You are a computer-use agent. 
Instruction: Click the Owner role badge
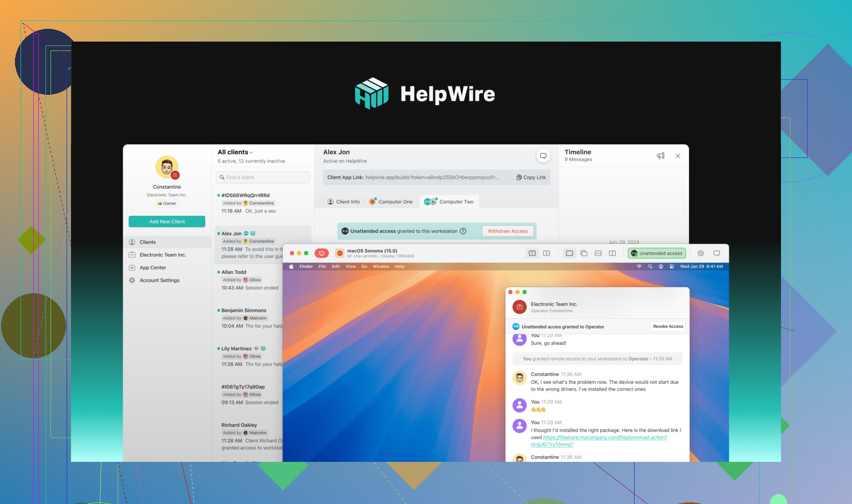pos(167,203)
